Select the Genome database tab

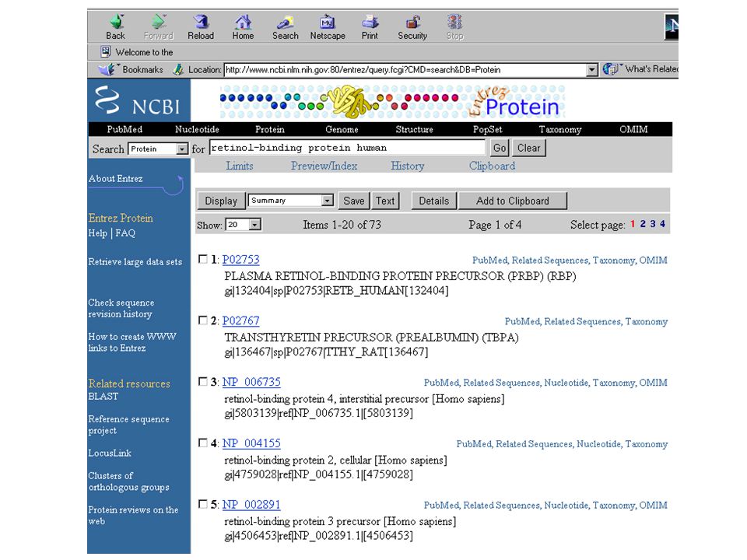point(342,130)
